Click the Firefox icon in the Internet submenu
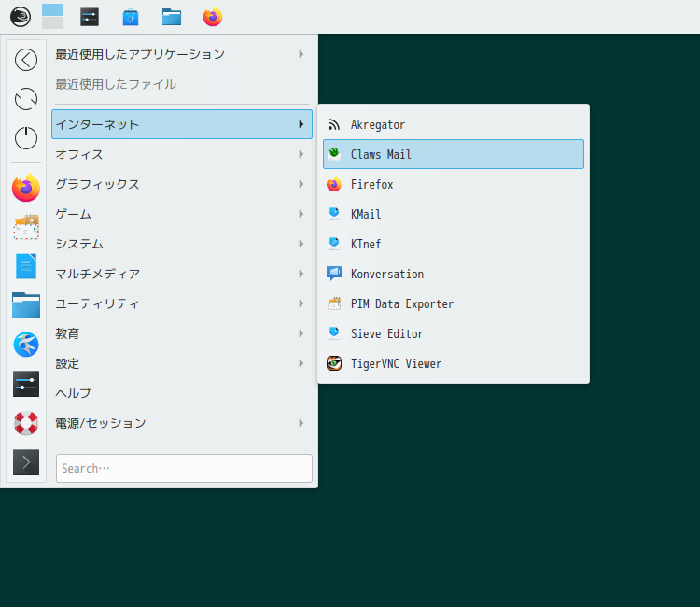This screenshot has width=700, height=607. (x=334, y=184)
